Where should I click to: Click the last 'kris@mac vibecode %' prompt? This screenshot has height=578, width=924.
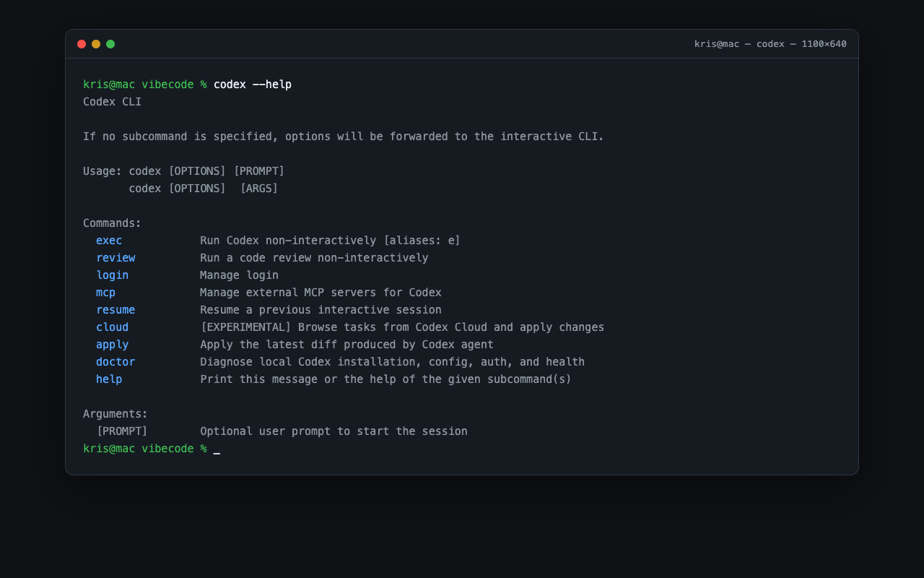pos(145,449)
